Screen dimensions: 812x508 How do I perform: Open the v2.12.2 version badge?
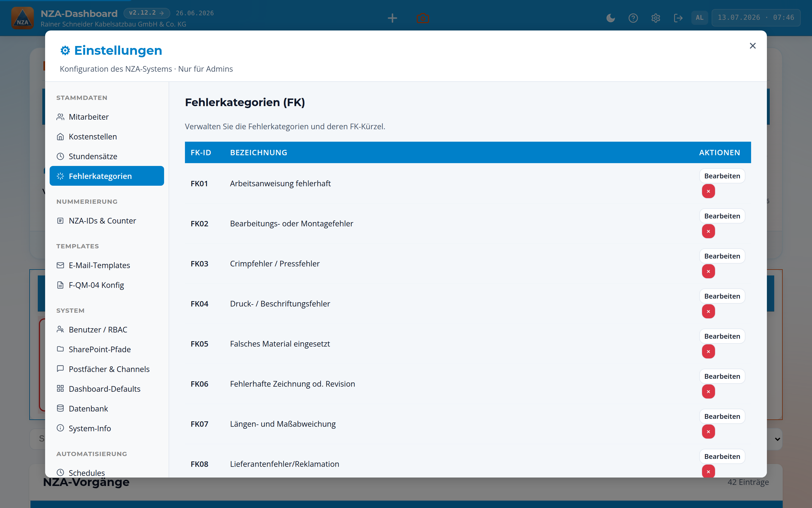coord(147,13)
